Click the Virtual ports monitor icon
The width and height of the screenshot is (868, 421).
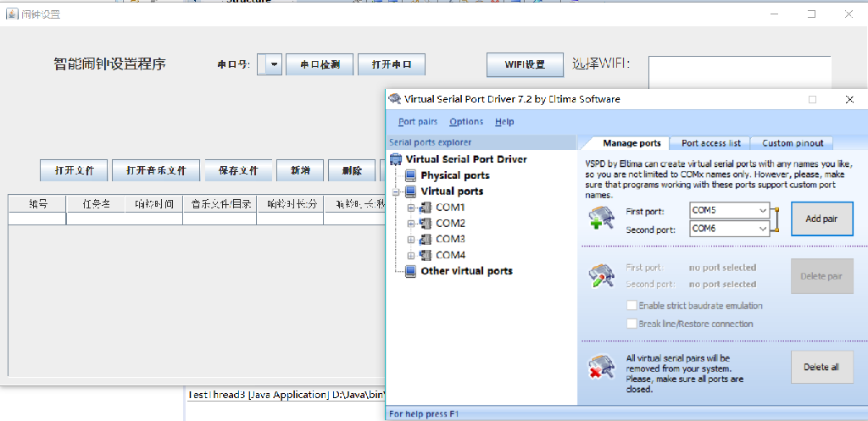[411, 191]
